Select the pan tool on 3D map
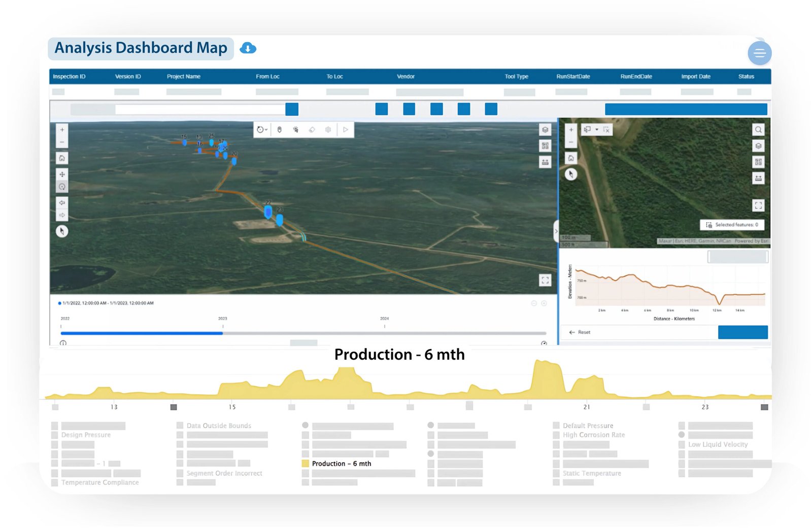 (62, 174)
